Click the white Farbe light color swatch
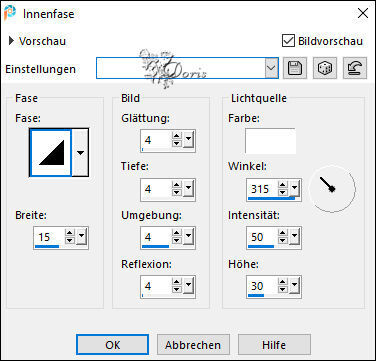This screenshot has height=361, width=376. (x=270, y=141)
